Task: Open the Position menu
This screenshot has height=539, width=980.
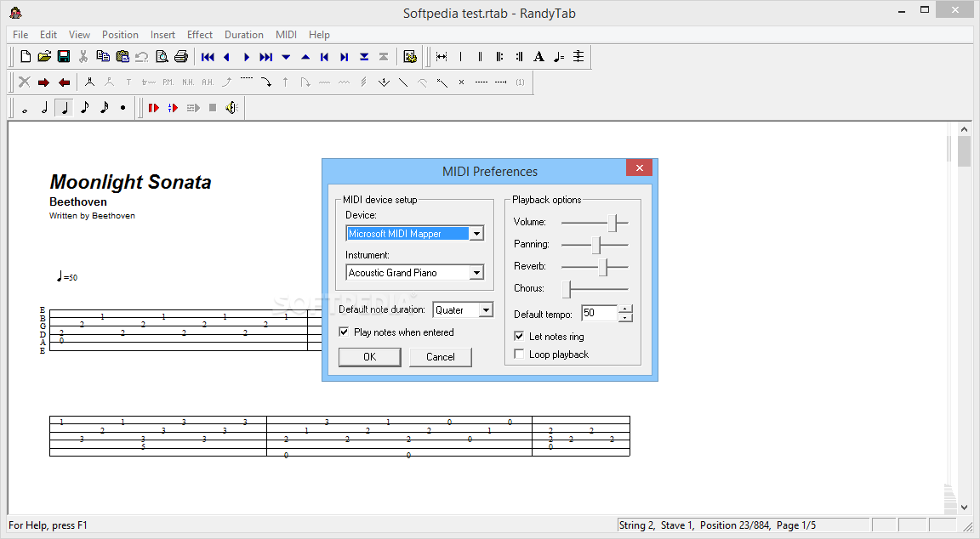Action: point(120,34)
